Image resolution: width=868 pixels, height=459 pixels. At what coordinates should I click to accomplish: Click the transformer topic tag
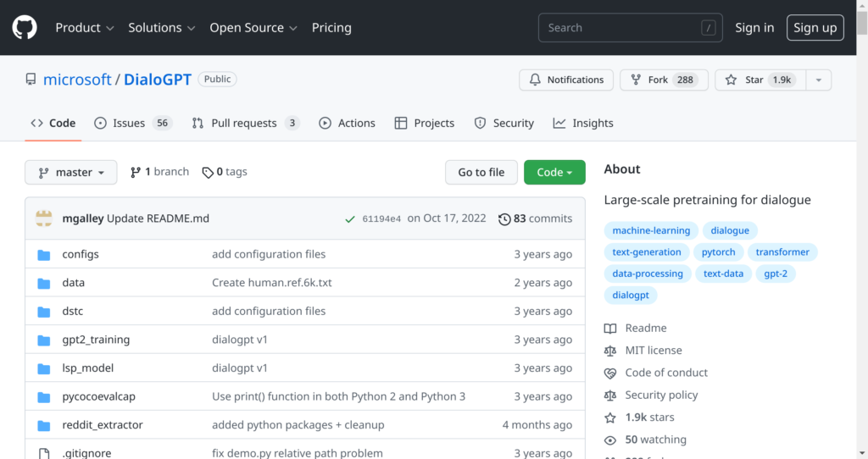pyautogui.click(x=782, y=252)
